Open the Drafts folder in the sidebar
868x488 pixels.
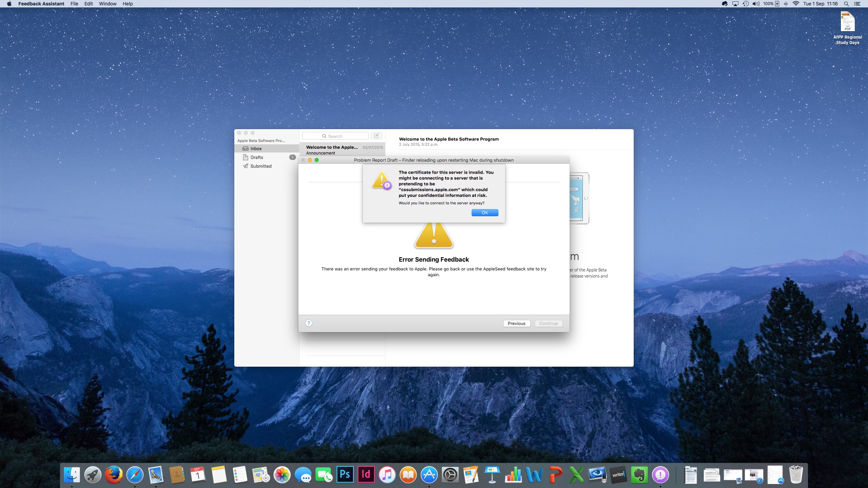(267, 157)
